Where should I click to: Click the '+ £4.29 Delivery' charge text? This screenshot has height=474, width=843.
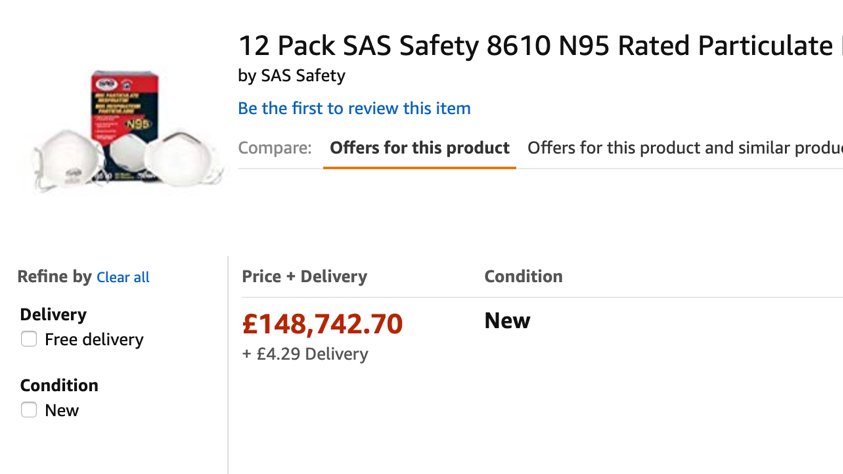click(305, 354)
